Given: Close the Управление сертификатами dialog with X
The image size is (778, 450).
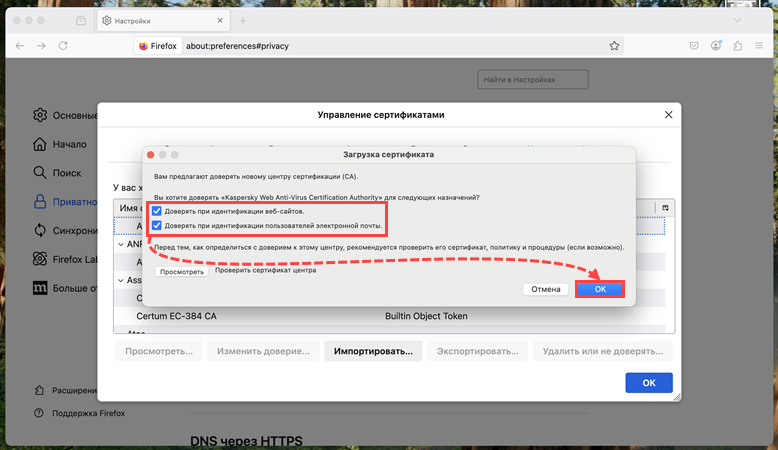Looking at the screenshot, I should pyautogui.click(x=668, y=115).
